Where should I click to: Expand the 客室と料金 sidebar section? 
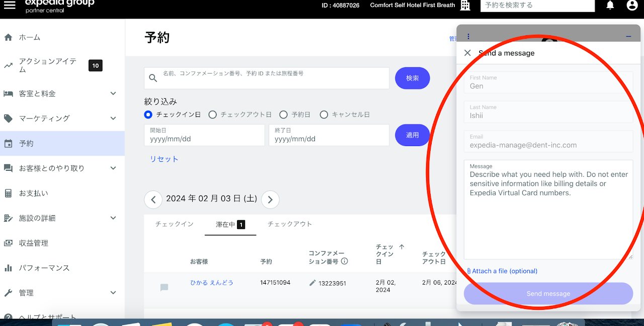[x=113, y=94]
